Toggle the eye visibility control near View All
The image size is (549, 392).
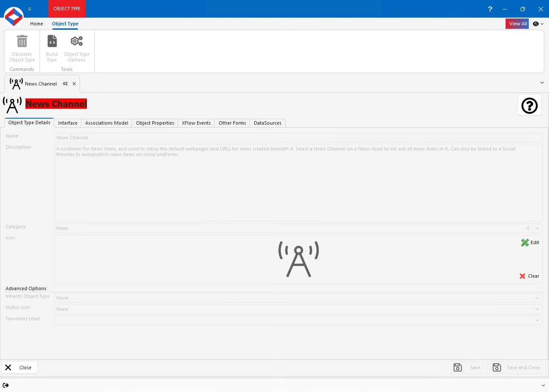[536, 24]
